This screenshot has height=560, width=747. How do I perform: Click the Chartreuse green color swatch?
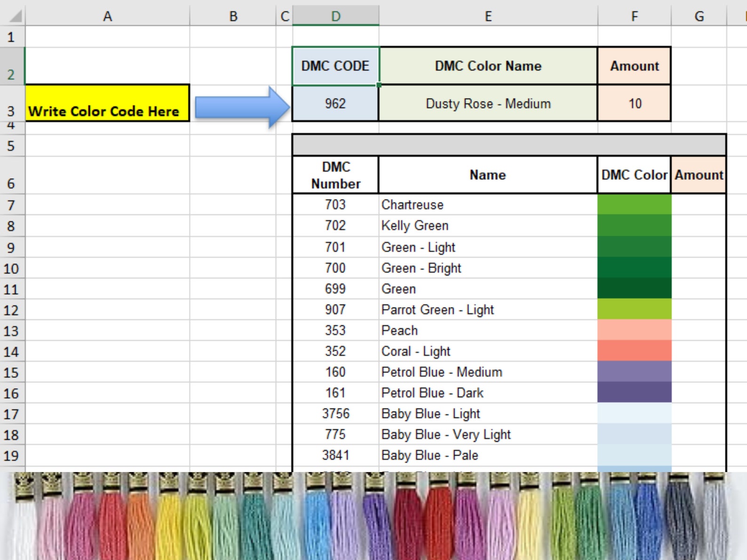pos(634,205)
